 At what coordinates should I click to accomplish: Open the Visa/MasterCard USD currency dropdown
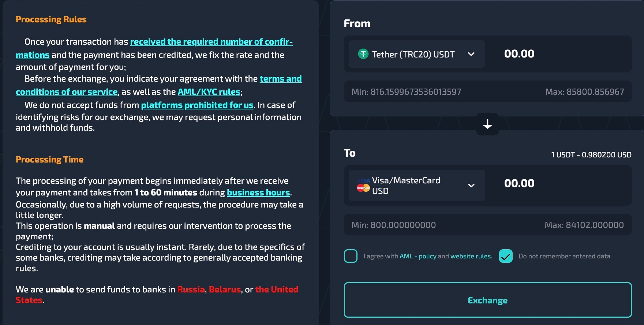coord(471,185)
